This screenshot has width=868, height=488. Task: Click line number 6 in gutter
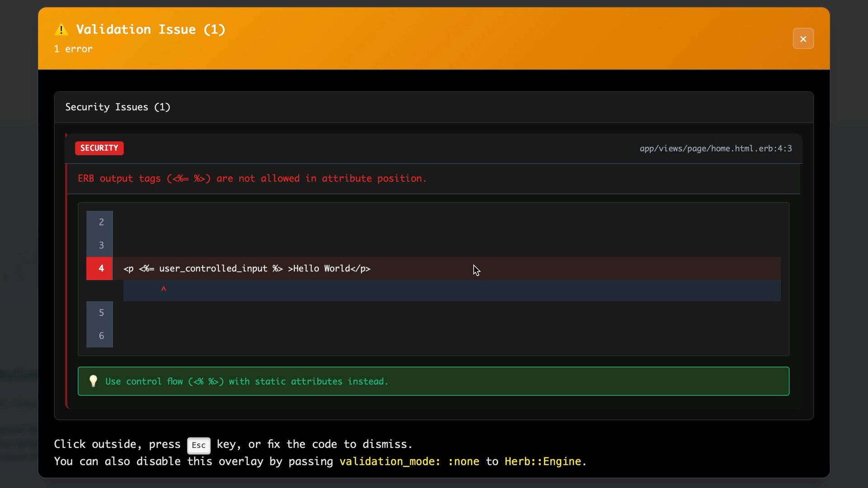(101, 336)
